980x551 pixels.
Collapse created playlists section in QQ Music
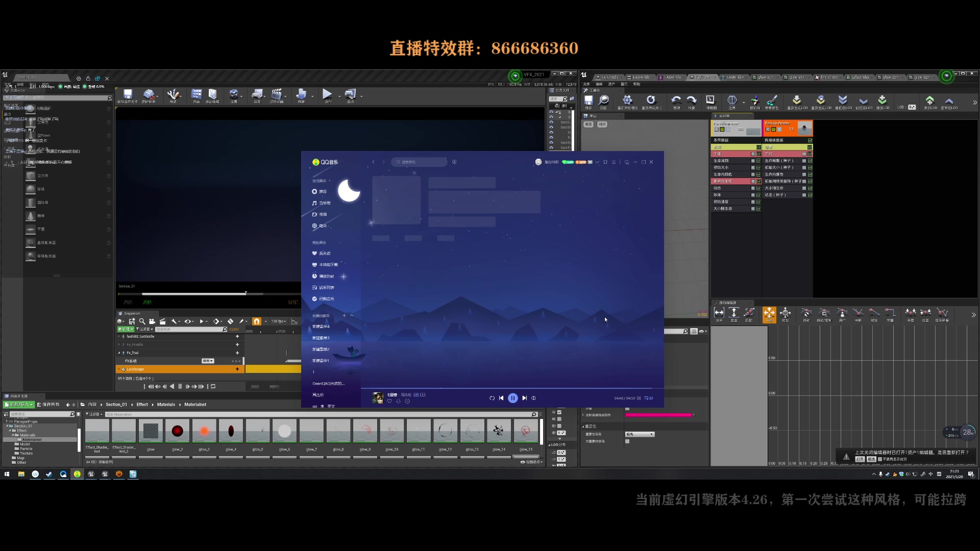(x=352, y=316)
